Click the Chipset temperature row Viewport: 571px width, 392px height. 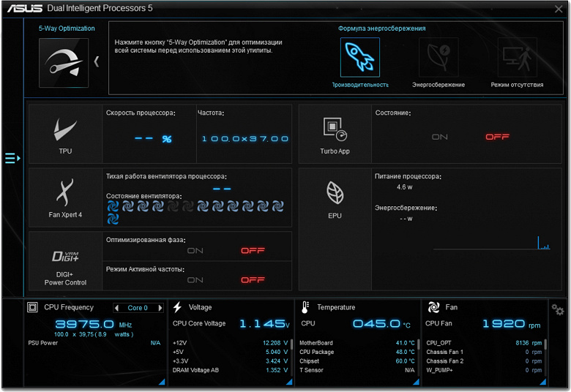357,361
